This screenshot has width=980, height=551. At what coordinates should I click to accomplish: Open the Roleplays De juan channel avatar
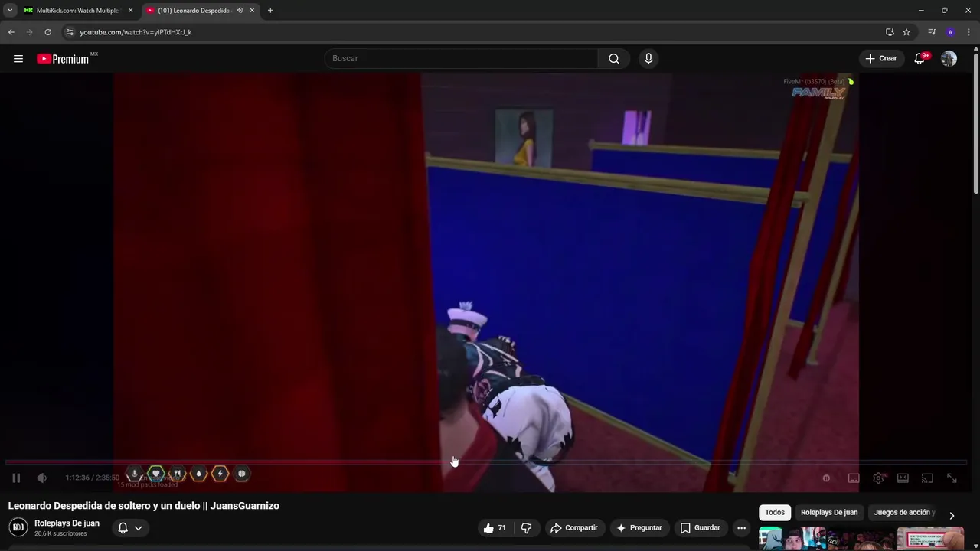[x=18, y=528]
